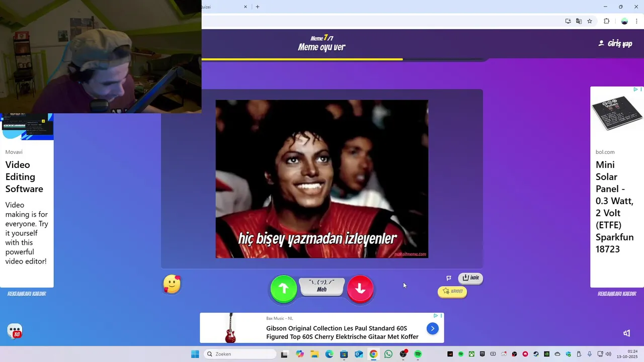The height and width of the screenshot is (362, 644).
Task: Click Giriş yap to sign in
Action: (x=615, y=44)
